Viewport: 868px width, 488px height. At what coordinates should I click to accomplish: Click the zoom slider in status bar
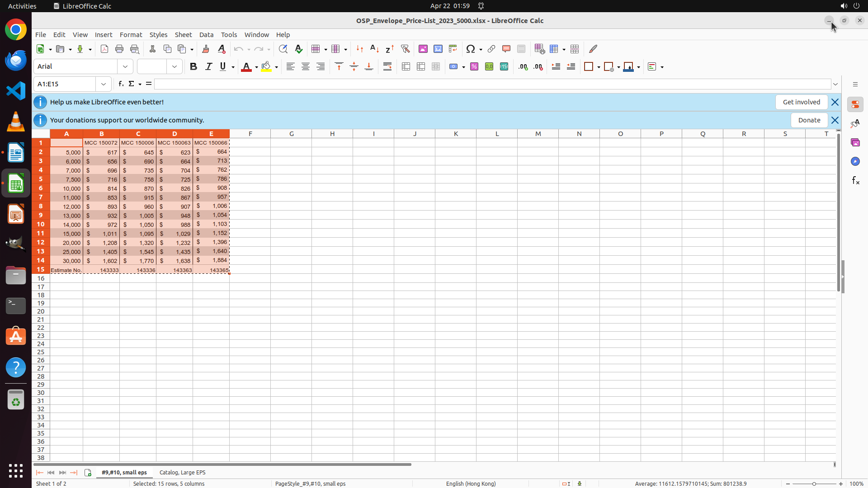point(814,483)
